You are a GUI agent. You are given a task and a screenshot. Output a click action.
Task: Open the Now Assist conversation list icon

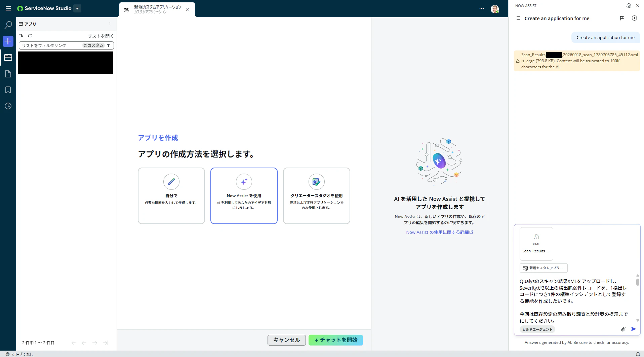518,18
